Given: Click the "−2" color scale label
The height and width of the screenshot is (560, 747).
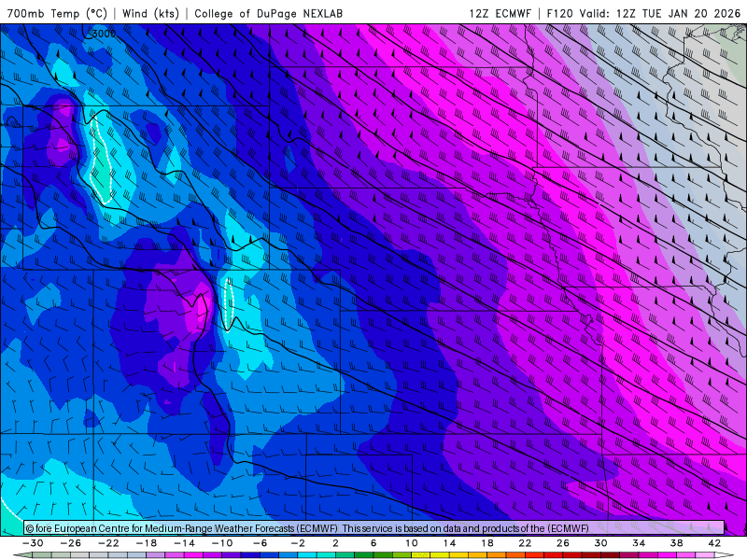Looking at the screenshot, I should click(x=298, y=543).
